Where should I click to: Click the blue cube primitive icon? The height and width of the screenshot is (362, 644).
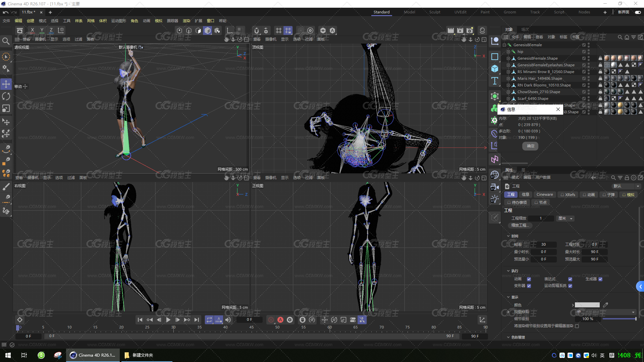coord(495,69)
